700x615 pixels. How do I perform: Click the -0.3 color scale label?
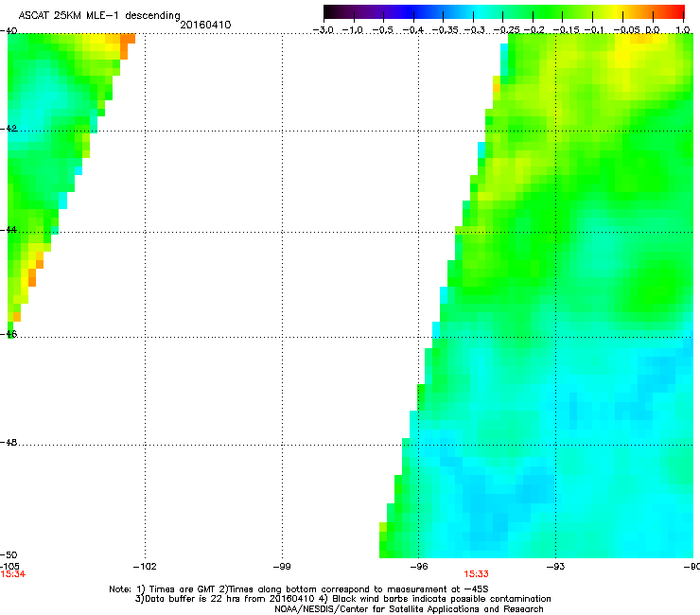(x=475, y=30)
